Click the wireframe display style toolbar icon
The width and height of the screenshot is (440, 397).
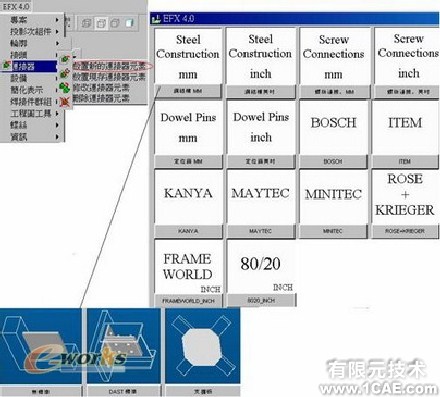pyautogui.click(x=86, y=23)
